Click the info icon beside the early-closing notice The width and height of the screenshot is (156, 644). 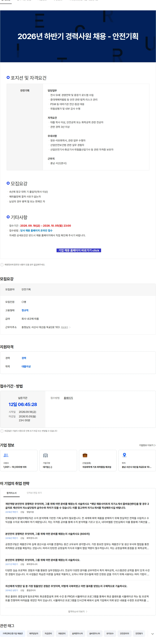pyautogui.click(x=2, y=431)
